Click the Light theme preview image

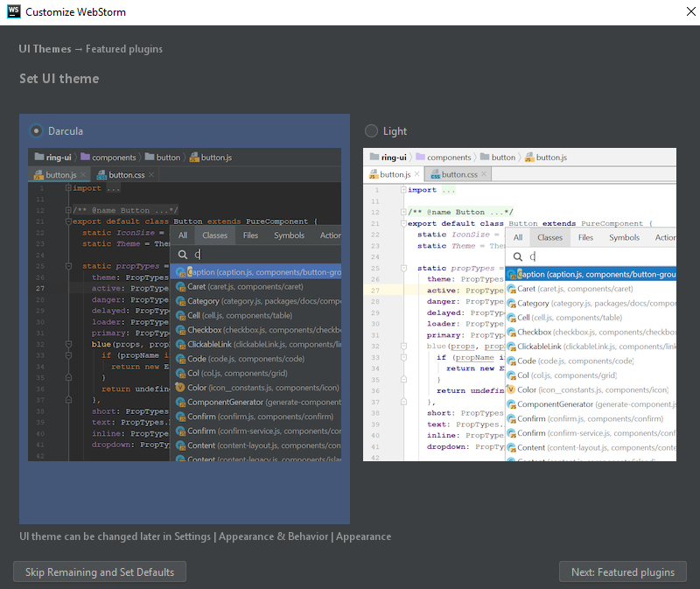[x=520, y=305]
